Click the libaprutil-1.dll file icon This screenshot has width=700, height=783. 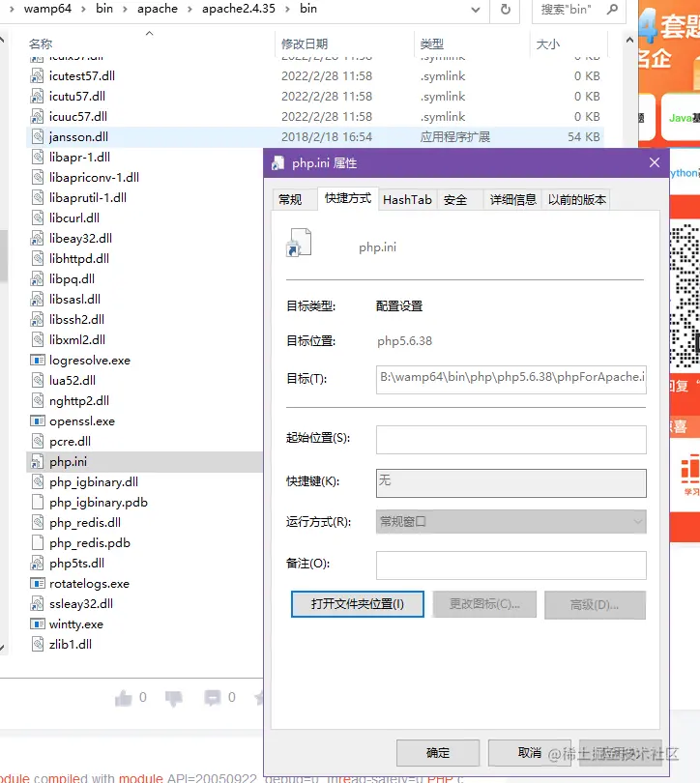coord(37,198)
